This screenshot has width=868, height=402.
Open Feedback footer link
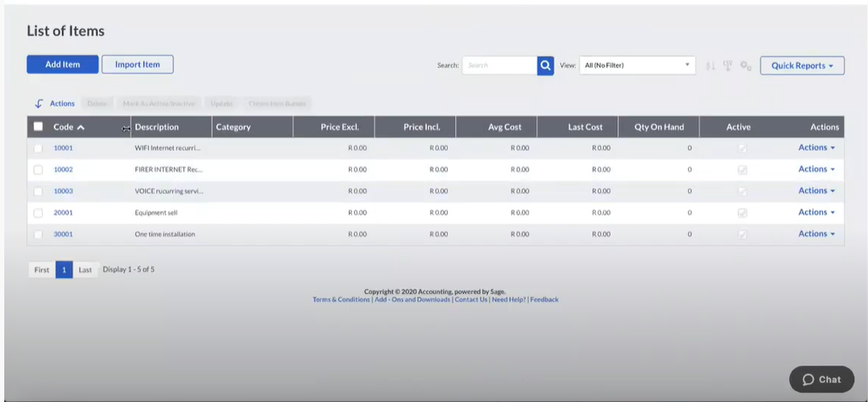point(544,300)
